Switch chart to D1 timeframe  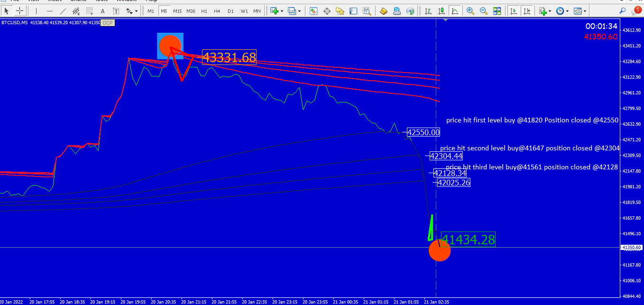pyautogui.click(x=230, y=10)
